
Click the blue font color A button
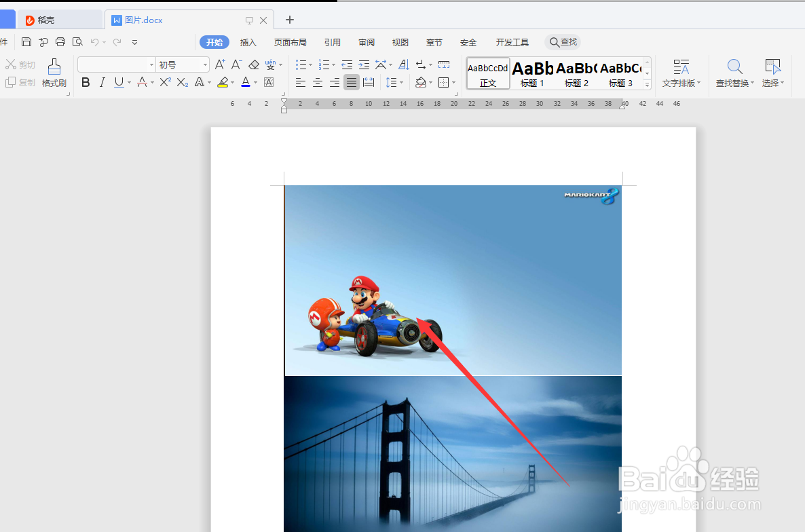click(x=246, y=82)
